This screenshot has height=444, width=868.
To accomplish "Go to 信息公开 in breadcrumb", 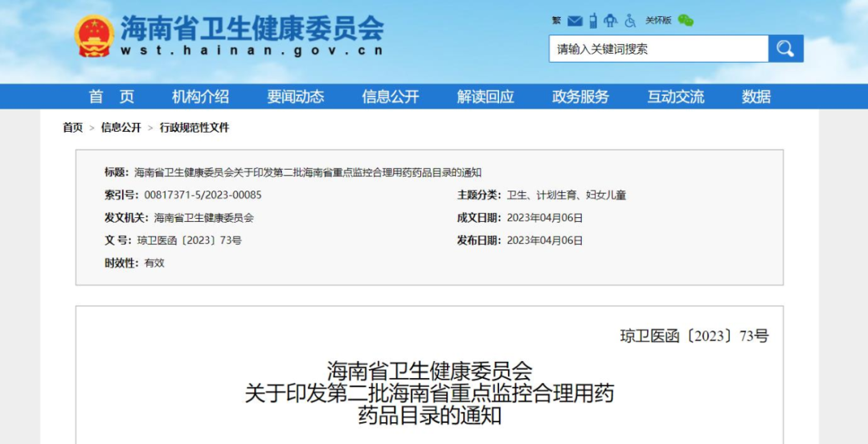I will 121,128.
